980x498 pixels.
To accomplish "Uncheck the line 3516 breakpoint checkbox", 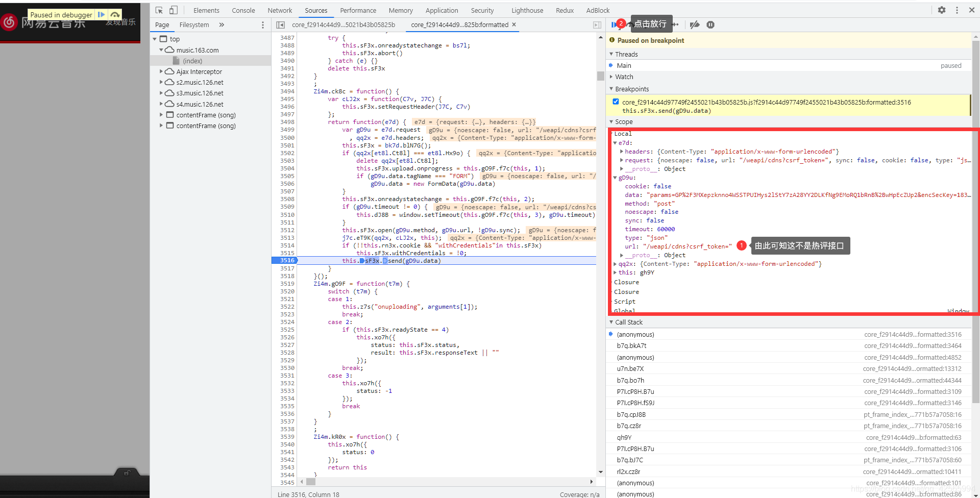I will click(616, 102).
